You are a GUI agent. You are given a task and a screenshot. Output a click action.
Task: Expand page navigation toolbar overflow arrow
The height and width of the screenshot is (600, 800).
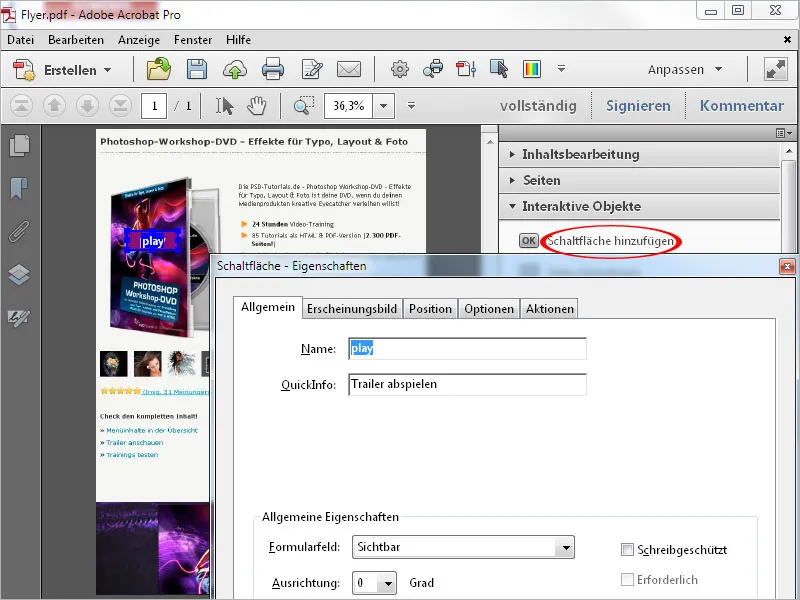tap(411, 106)
